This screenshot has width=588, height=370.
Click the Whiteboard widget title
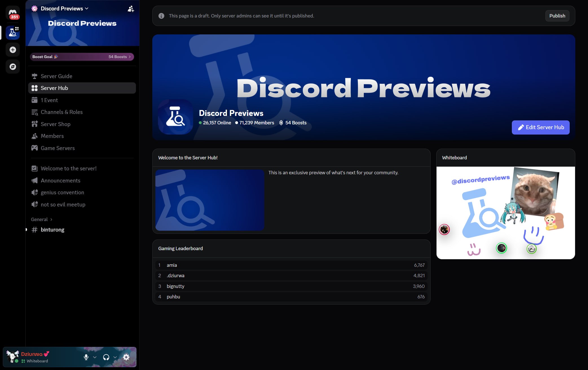pyautogui.click(x=454, y=158)
